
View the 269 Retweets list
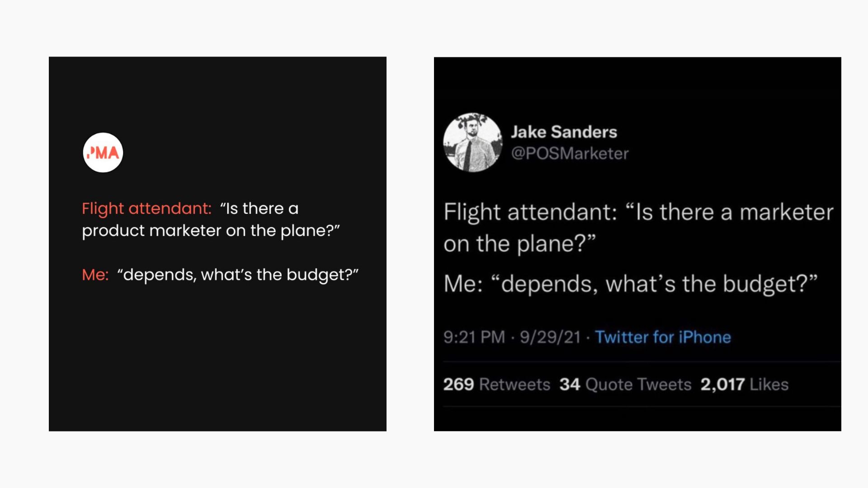496,384
